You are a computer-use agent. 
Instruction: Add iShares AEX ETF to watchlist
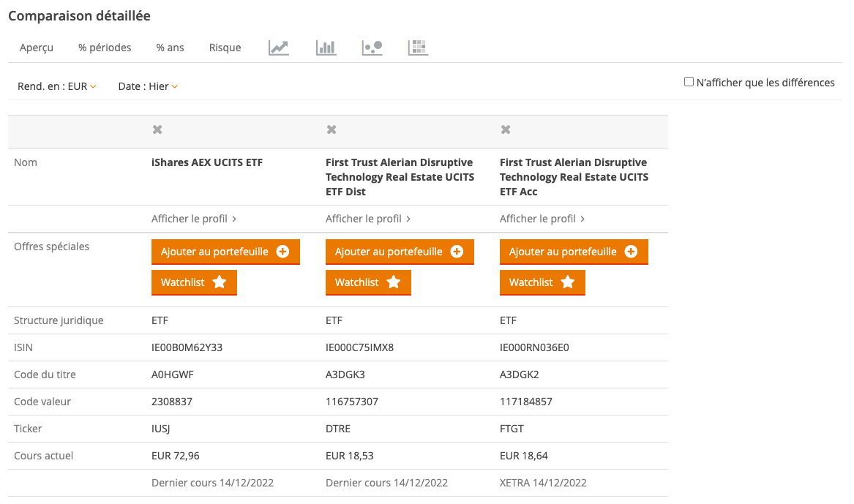(194, 282)
